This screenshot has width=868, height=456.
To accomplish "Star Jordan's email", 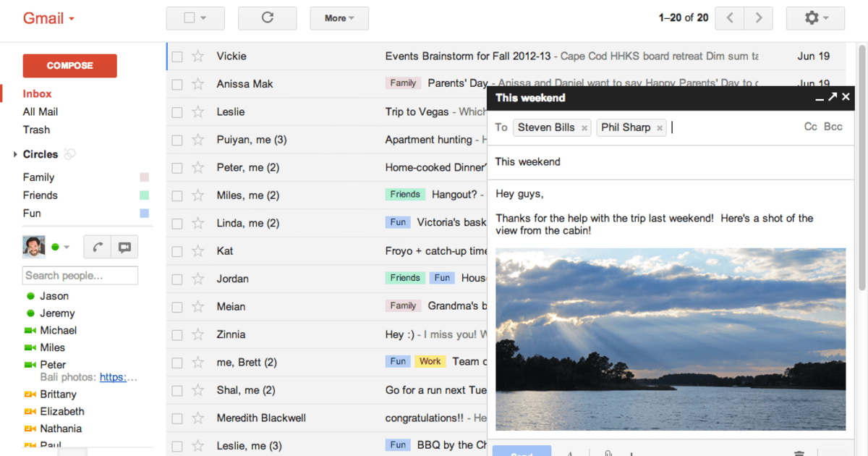I will pos(197,279).
